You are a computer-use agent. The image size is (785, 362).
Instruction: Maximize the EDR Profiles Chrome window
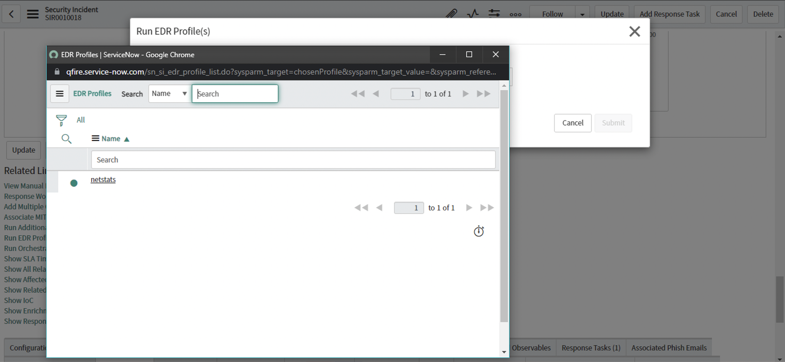469,55
